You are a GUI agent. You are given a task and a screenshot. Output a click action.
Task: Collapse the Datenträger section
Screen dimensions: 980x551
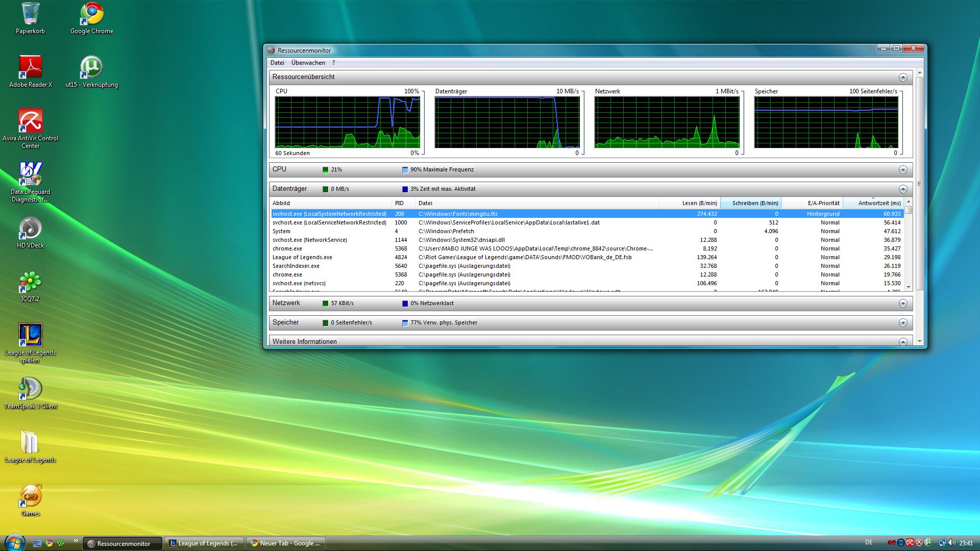(903, 189)
